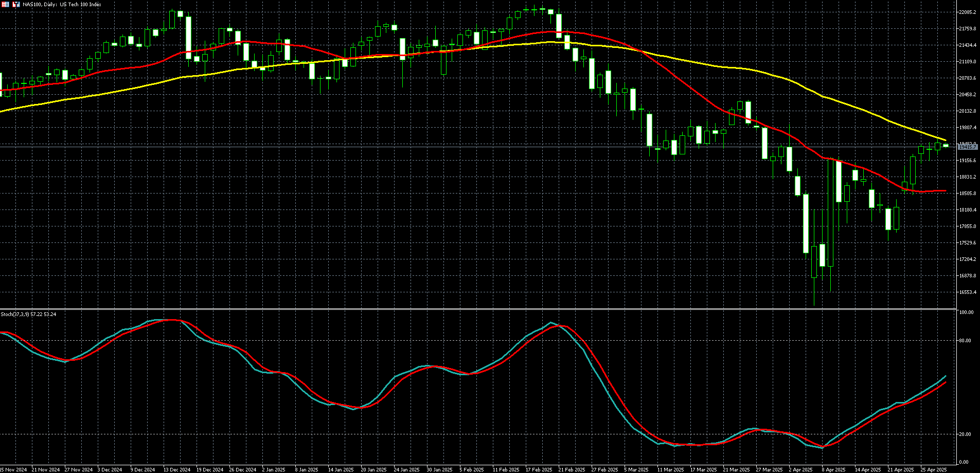This screenshot has height=473, width=980.
Task: Click the 17855.0 price scale label
Action: (x=968, y=226)
